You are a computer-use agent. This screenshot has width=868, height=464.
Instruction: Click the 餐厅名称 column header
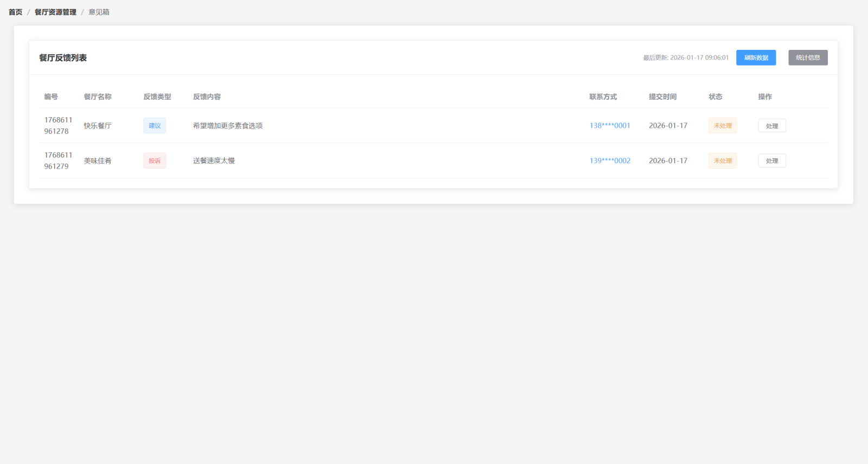click(98, 97)
